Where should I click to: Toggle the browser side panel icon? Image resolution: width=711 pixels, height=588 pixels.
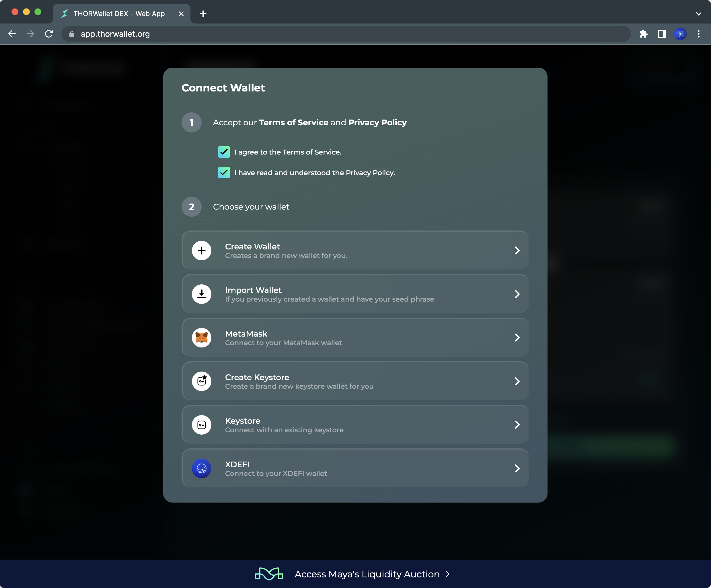662,34
